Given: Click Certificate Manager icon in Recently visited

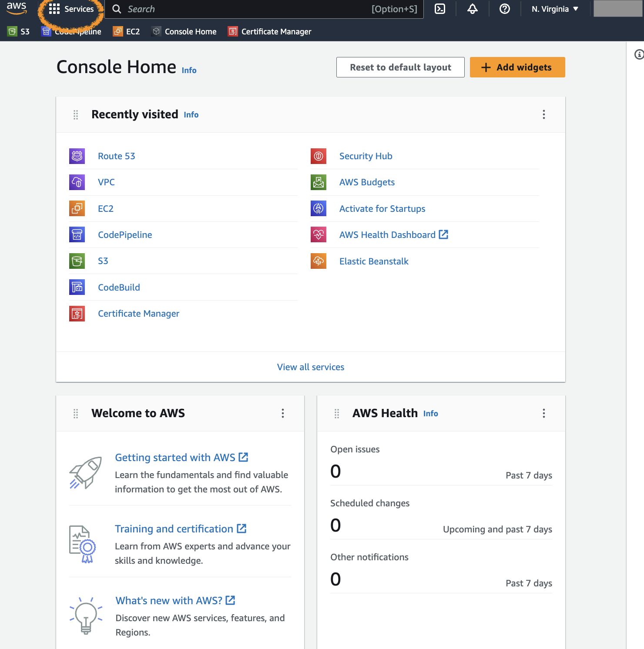Looking at the screenshot, I should [x=77, y=314].
